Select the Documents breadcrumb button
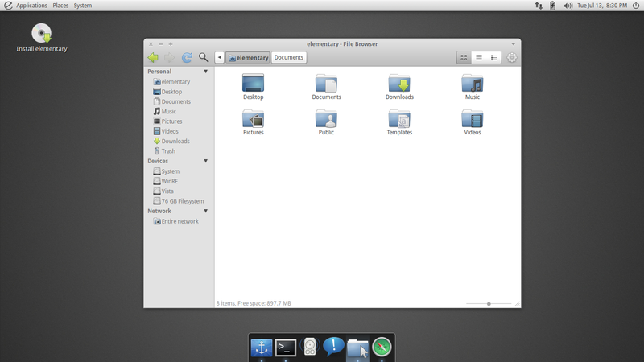This screenshot has width=644, height=362. point(289,57)
